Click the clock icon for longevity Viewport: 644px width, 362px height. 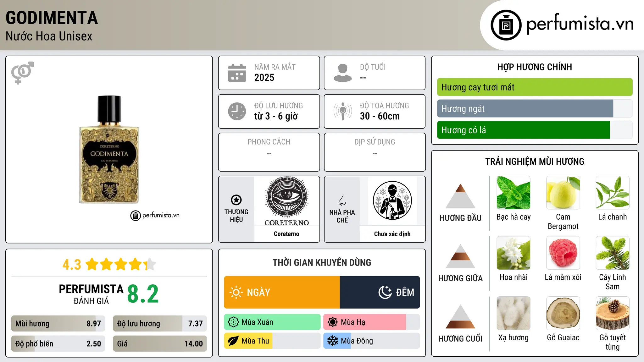(237, 111)
